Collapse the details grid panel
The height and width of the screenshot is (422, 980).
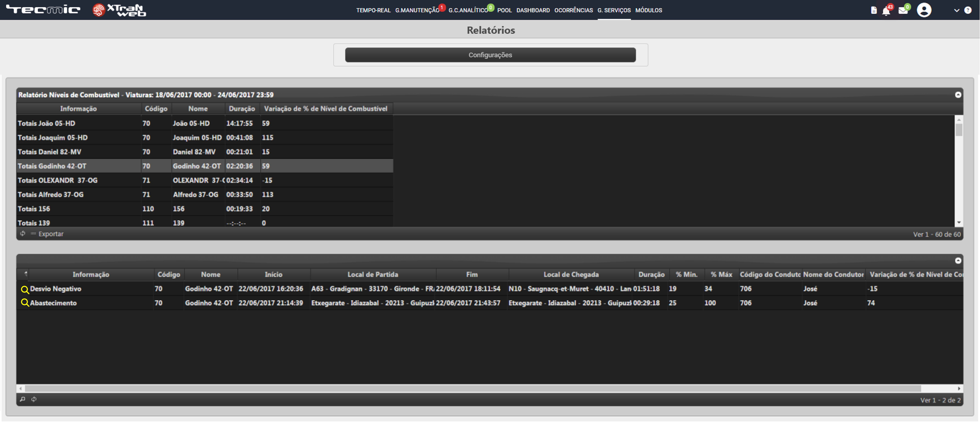958,260
